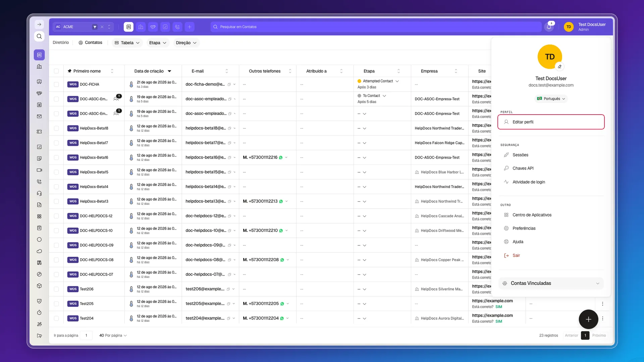644x362 pixels.
Task: Open Preferências from profile menu
Action: (x=524, y=228)
